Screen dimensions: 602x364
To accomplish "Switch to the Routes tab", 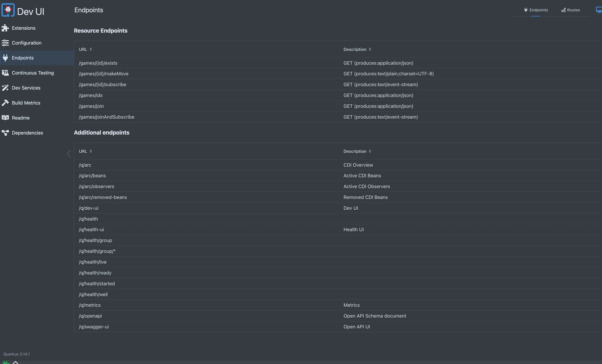I will 570,10.
